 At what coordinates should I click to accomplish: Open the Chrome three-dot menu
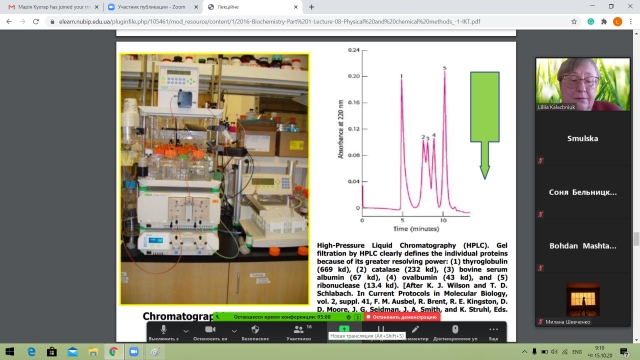coord(631,22)
